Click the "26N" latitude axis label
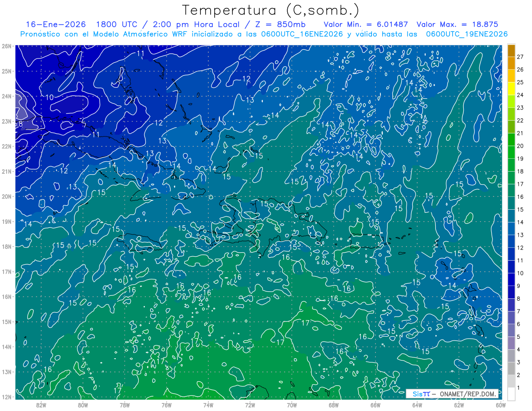 [7, 46]
